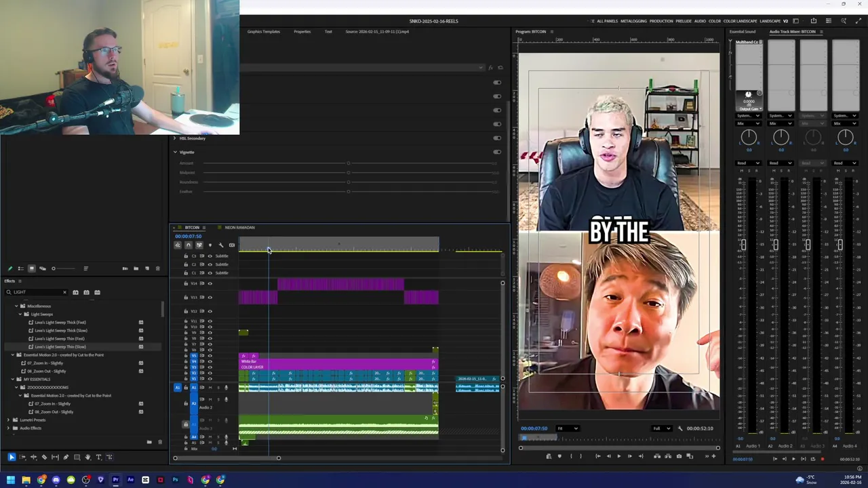Toggle nest-or-individual-clips insert button in timeline

[178, 245]
